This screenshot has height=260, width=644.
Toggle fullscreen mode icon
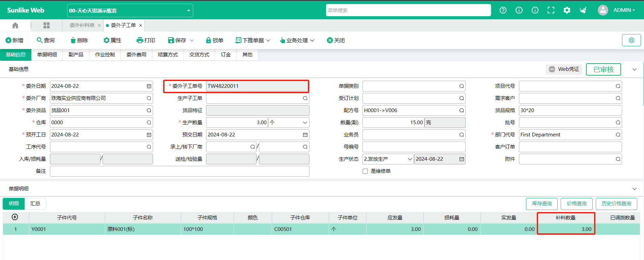pyautogui.click(x=551, y=10)
